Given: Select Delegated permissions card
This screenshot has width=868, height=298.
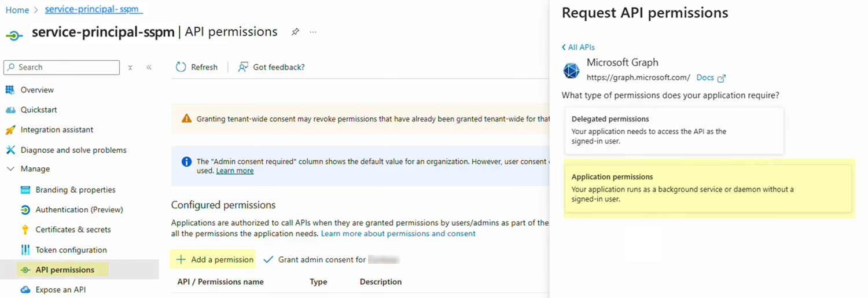Looking at the screenshot, I should [x=674, y=130].
